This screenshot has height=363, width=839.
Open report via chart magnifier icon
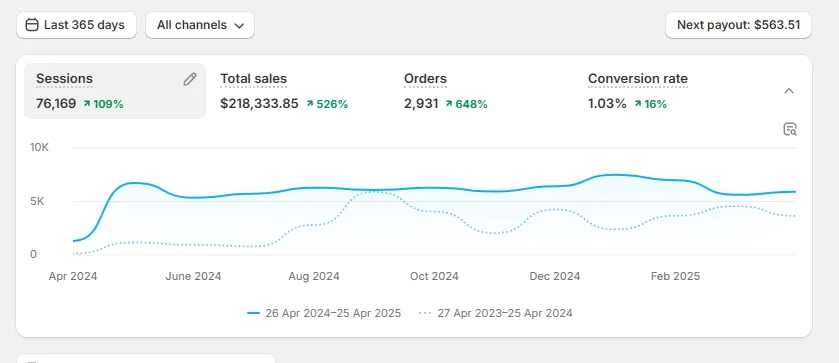click(x=790, y=129)
